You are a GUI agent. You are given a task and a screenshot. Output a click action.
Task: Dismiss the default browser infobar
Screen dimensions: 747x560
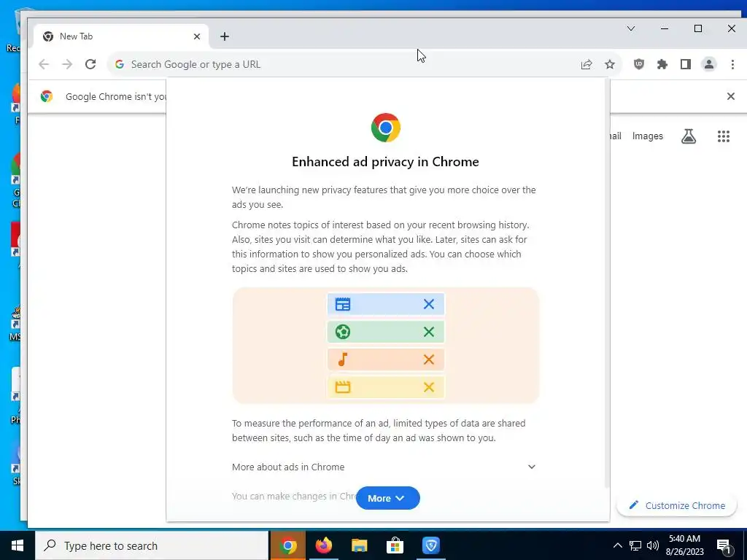[731, 96]
